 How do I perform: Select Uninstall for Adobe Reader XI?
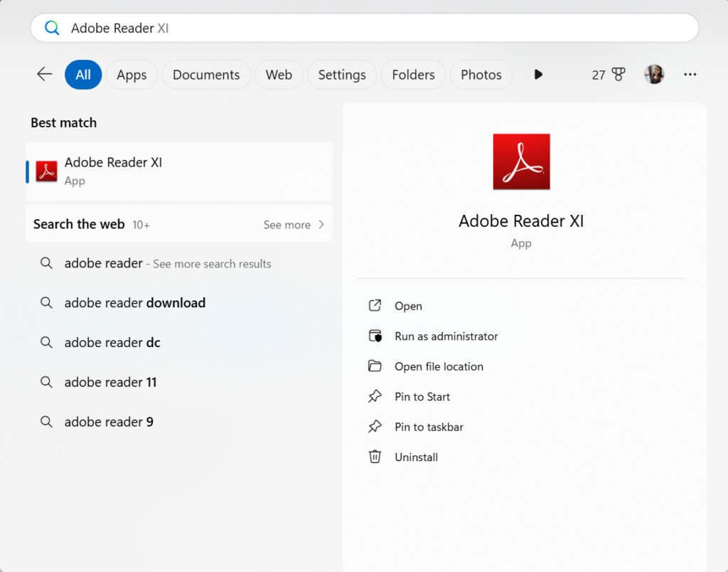(416, 457)
